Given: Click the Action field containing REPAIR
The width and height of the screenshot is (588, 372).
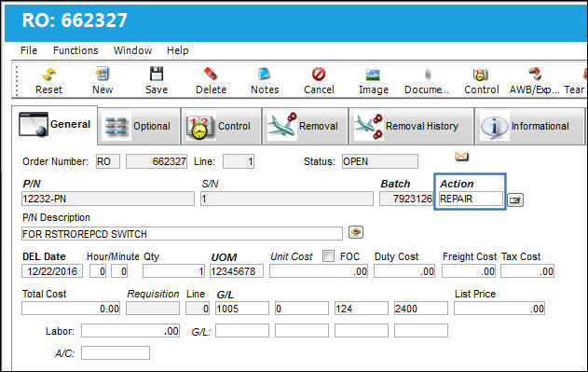Looking at the screenshot, I should pos(471,199).
